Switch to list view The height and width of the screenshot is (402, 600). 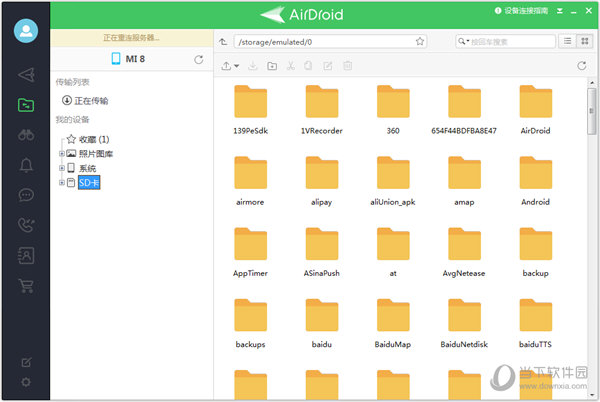coord(567,41)
